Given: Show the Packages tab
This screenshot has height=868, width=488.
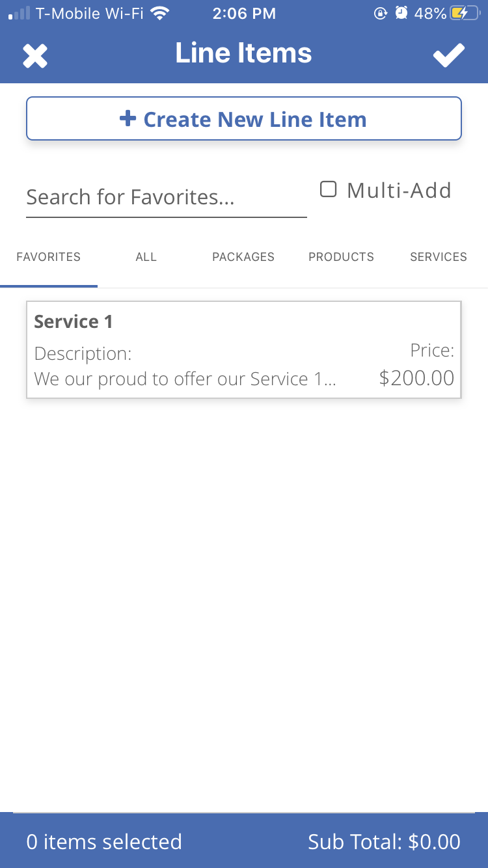Looking at the screenshot, I should pos(243,257).
